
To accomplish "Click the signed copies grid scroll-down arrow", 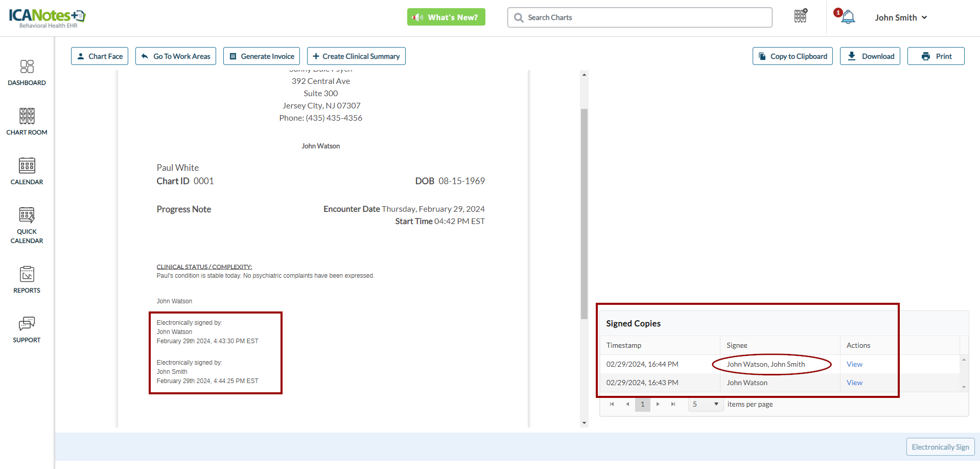I will click(x=964, y=387).
